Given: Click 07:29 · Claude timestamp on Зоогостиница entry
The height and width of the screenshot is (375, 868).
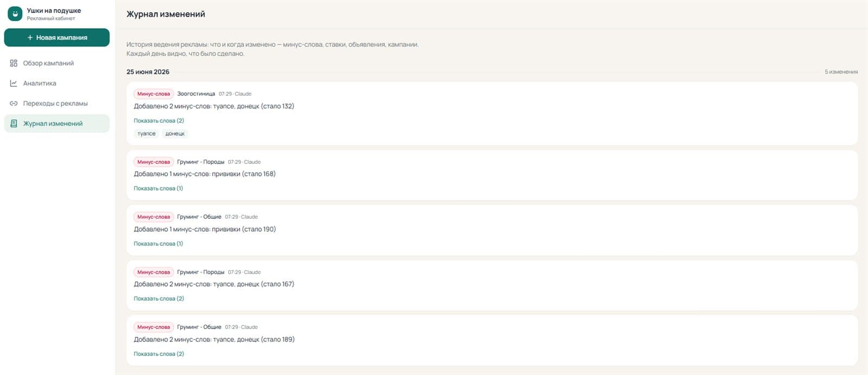Looking at the screenshot, I should [x=235, y=94].
